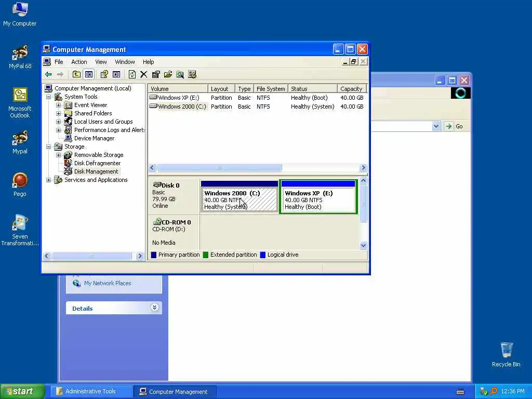Click the Up one level folder icon
Screen dimensions: 532x399
[77, 74]
